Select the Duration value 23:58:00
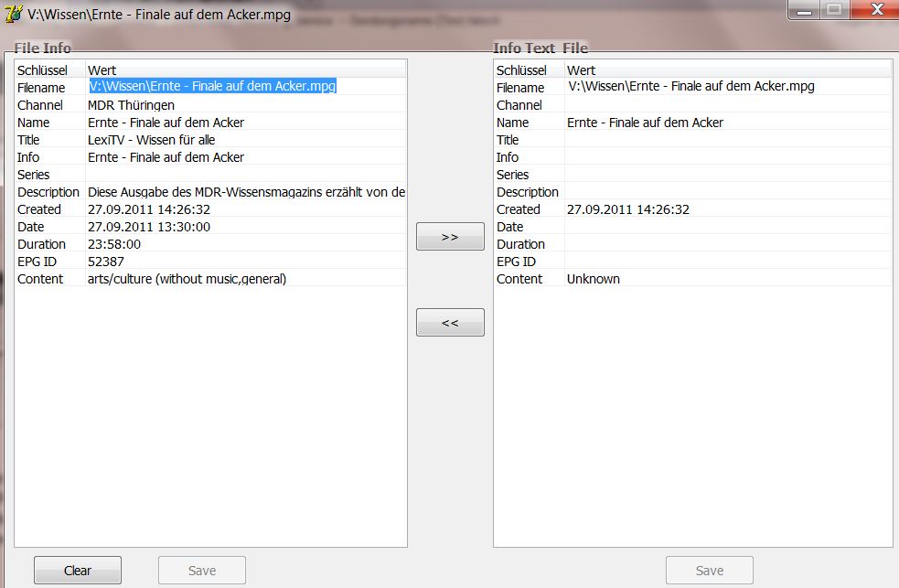Screen dimensions: 899x588 114,244
